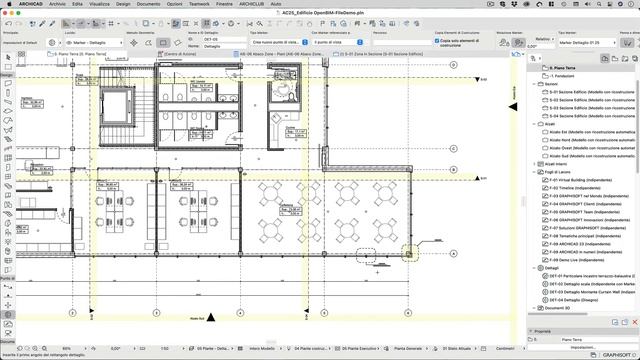The height and width of the screenshot is (360, 640).
Task: Toggle the first marker rotation mode button
Action: pyautogui.click(x=504, y=42)
